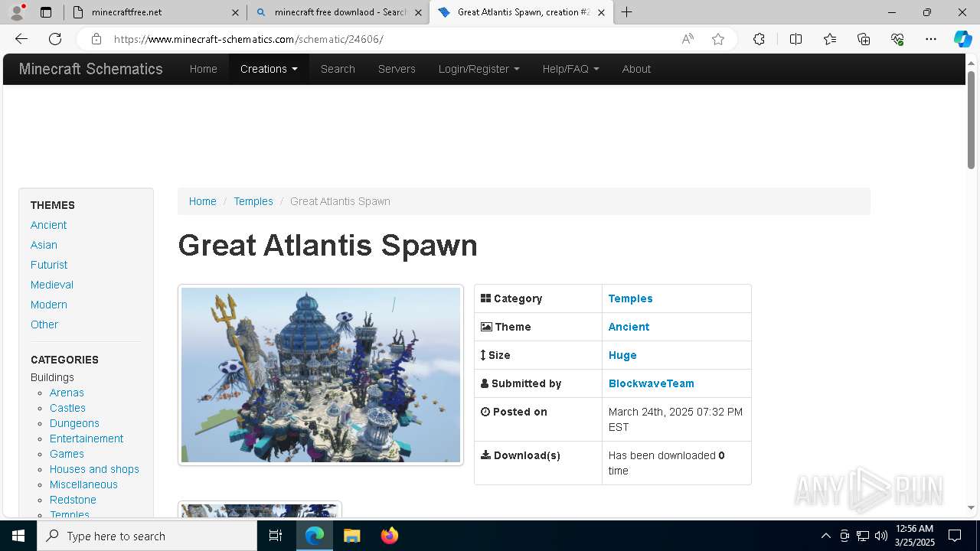Close the minecraft free download search tab
This screenshot has width=980, height=551.
point(418,12)
